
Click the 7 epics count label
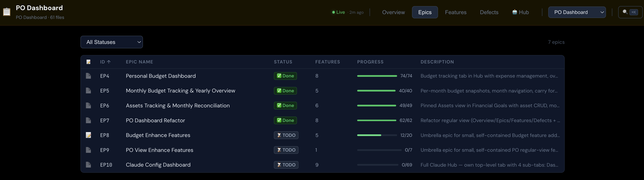[x=556, y=42]
